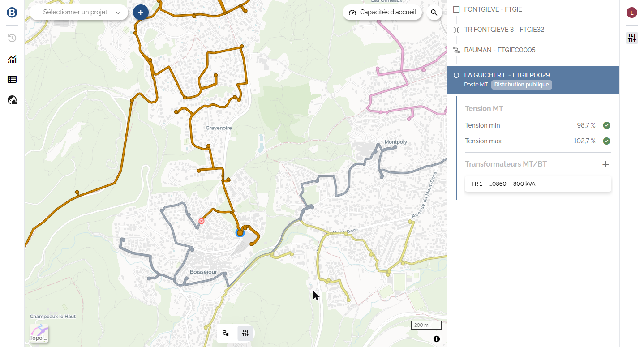
Task: Click the green check beside Tension min
Action: (607, 125)
